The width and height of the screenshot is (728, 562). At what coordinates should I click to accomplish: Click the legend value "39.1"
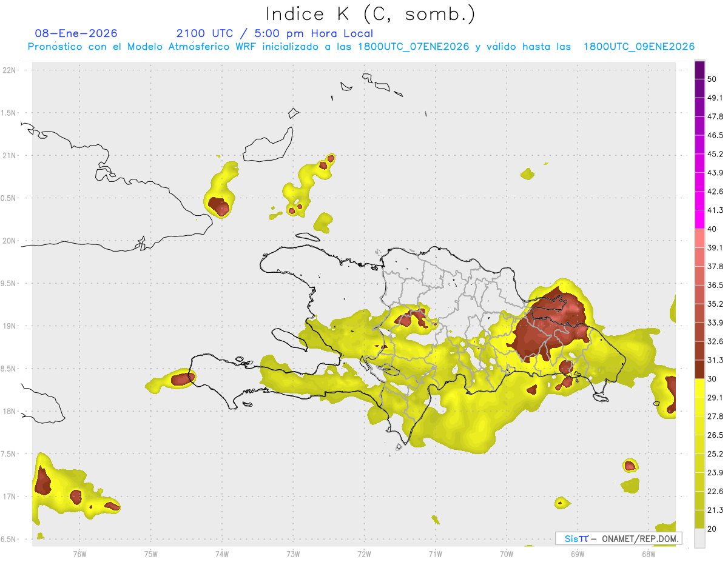click(x=715, y=248)
